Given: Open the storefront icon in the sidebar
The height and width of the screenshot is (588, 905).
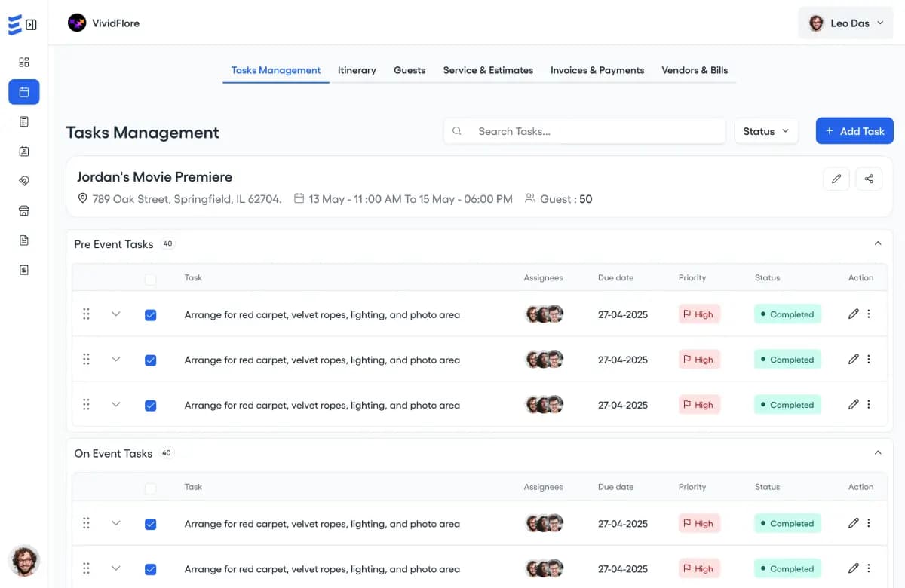Looking at the screenshot, I should 23,210.
